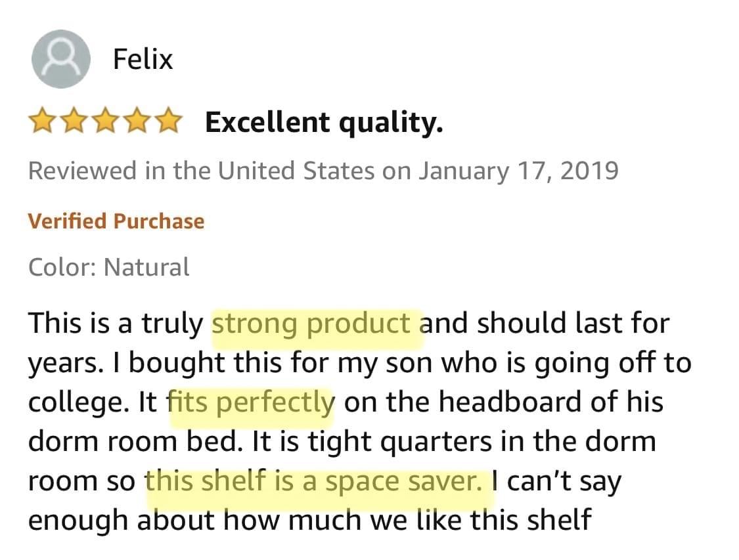Click the first gold rating star
Screen dimensions: 739x560
tap(41, 121)
